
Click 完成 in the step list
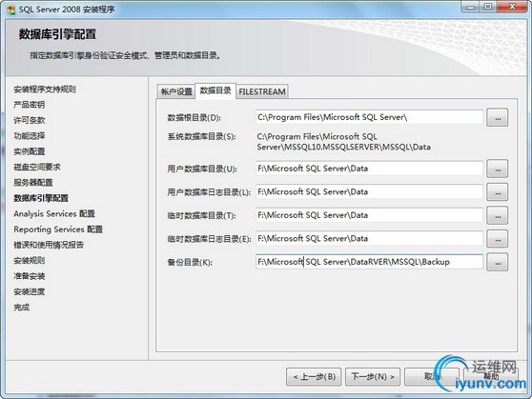point(22,308)
